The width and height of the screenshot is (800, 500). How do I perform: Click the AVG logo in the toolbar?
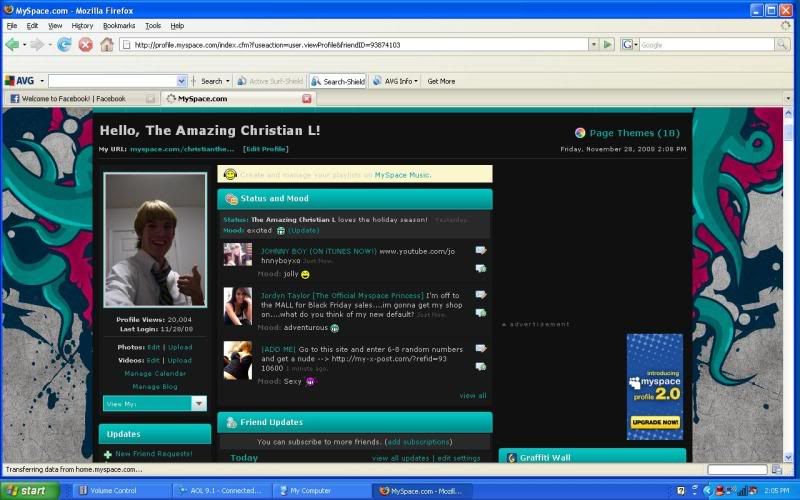point(19,81)
